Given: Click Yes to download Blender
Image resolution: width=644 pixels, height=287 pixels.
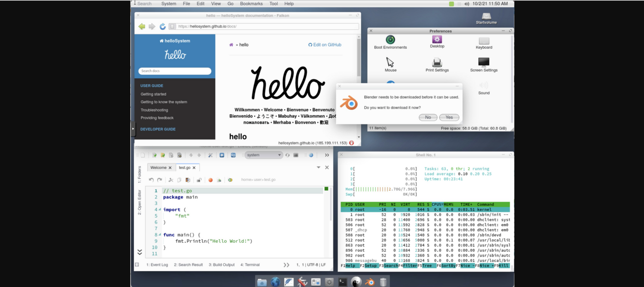Looking at the screenshot, I should [449, 117].
